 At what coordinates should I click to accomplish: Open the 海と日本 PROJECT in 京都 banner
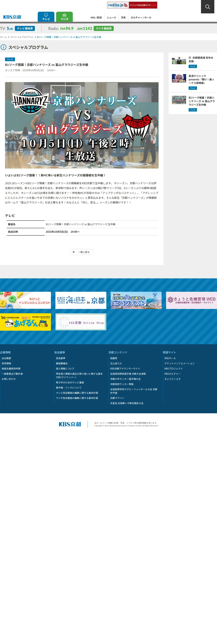coord(81,300)
